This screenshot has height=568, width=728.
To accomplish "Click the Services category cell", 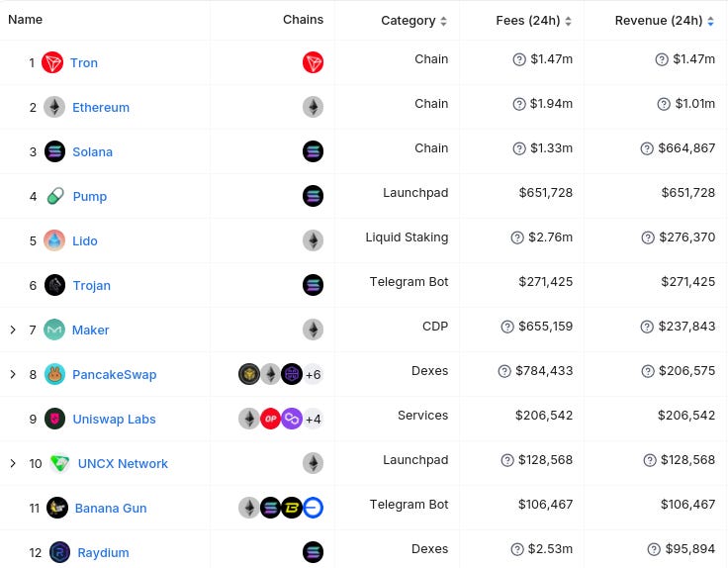I will [x=422, y=416].
